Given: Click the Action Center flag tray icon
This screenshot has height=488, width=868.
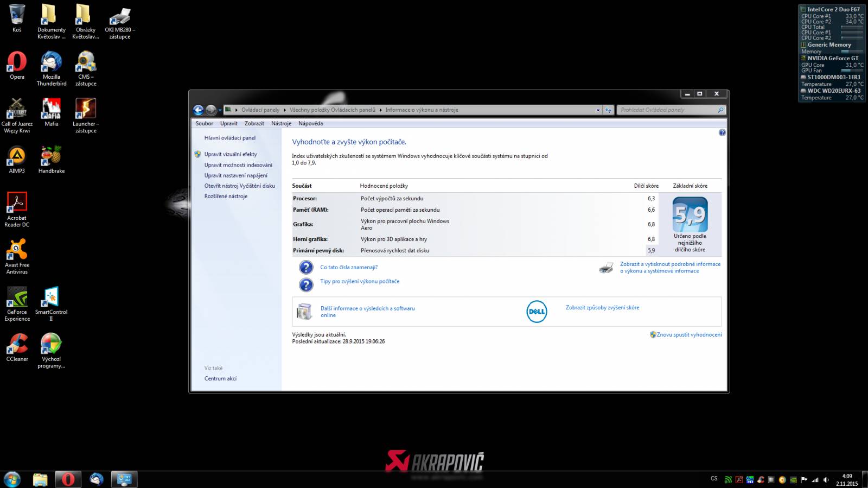Looking at the screenshot, I should (x=805, y=480).
